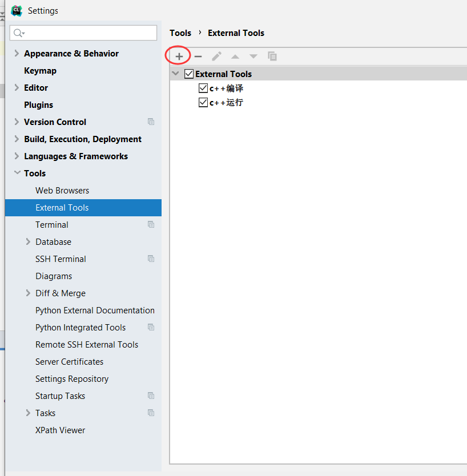Uncheck the c++运行 tool checkbox
This screenshot has width=467, height=476.
(203, 102)
